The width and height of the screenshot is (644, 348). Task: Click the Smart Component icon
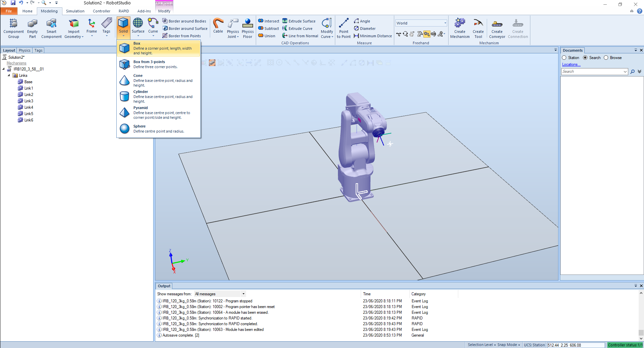[51, 28]
